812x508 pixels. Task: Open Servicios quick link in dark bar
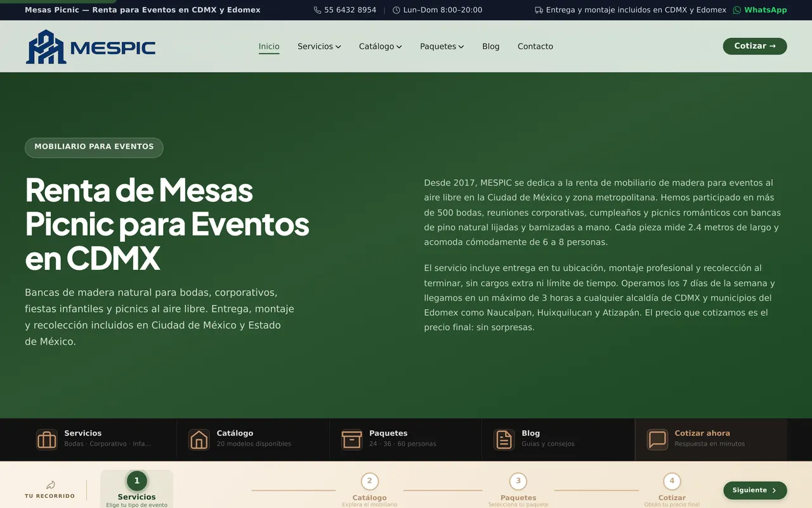click(101, 439)
